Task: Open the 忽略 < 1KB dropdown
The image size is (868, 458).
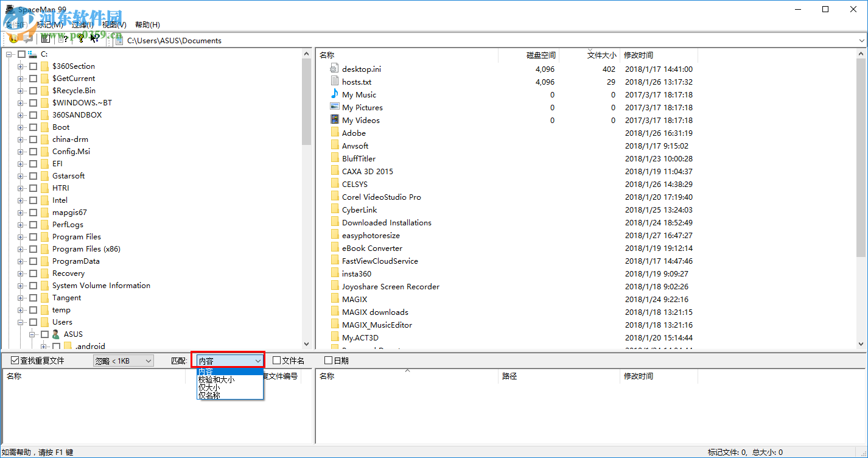Action: 124,361
